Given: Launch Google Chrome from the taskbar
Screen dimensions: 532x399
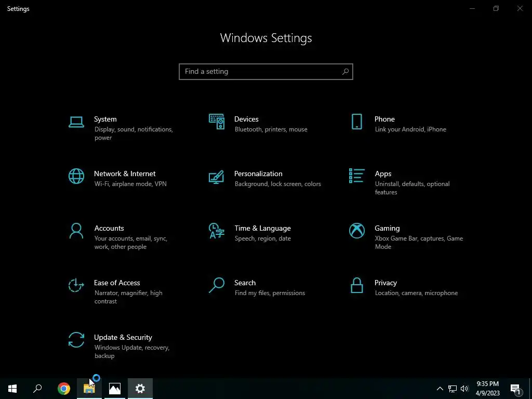Looking at the screenshot, I should (63, 389).
